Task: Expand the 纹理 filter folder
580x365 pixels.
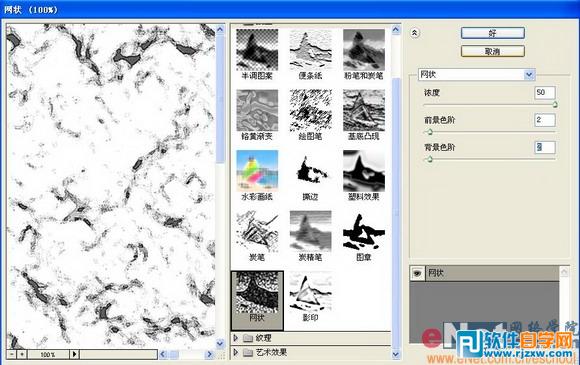Action: (x=236, y=338)
